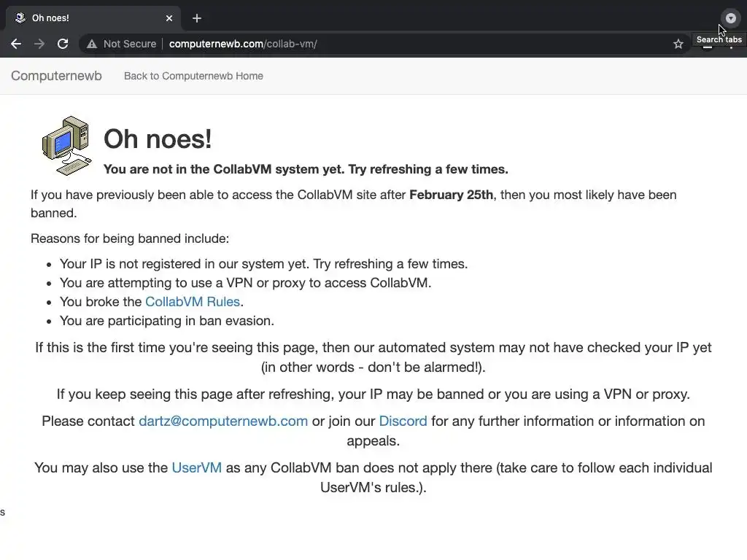The image size is (747, 560).
Task: Click the Not Secure warning icon
Action: pos(92,44)
